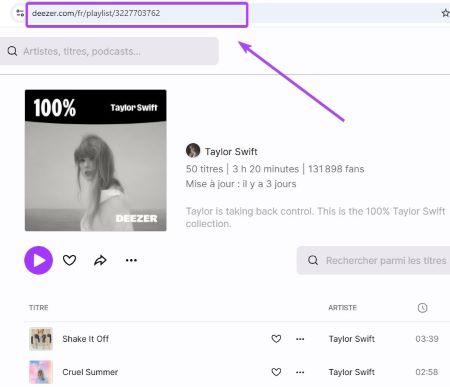Open Taylor Swift link on Shake It Off row
450x387 pixels.
352,339
